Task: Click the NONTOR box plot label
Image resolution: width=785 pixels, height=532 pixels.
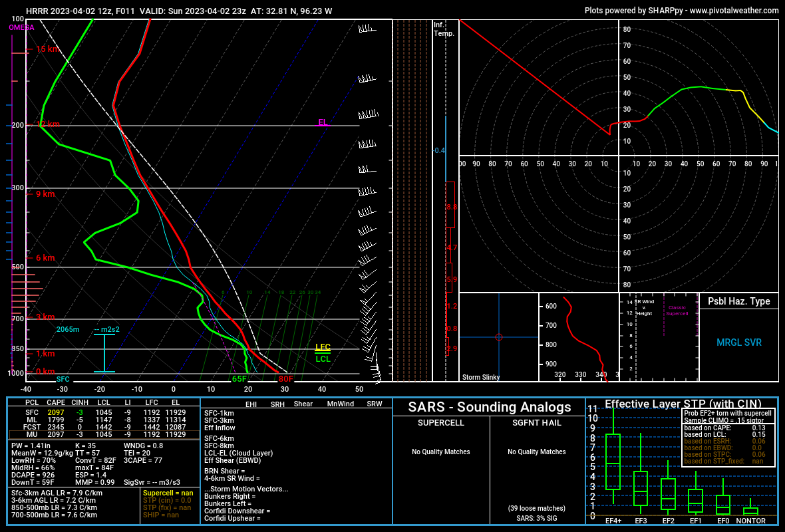Action: (750, 521)
